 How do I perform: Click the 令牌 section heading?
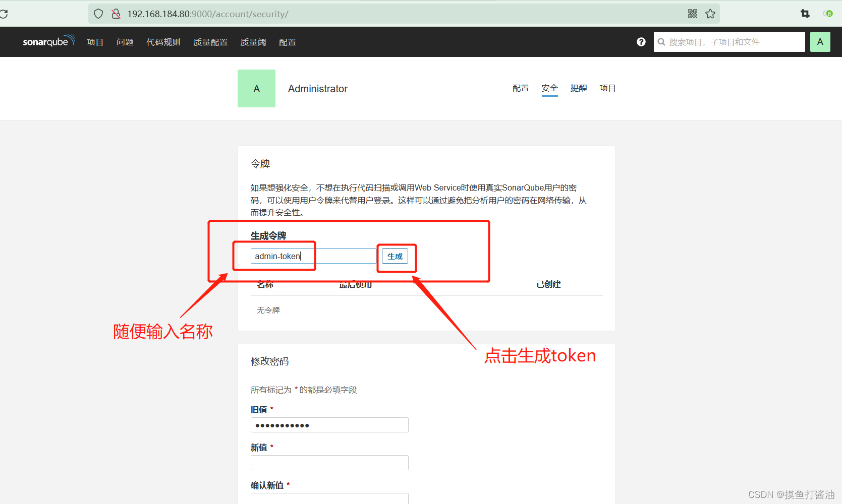coord(260,164)
